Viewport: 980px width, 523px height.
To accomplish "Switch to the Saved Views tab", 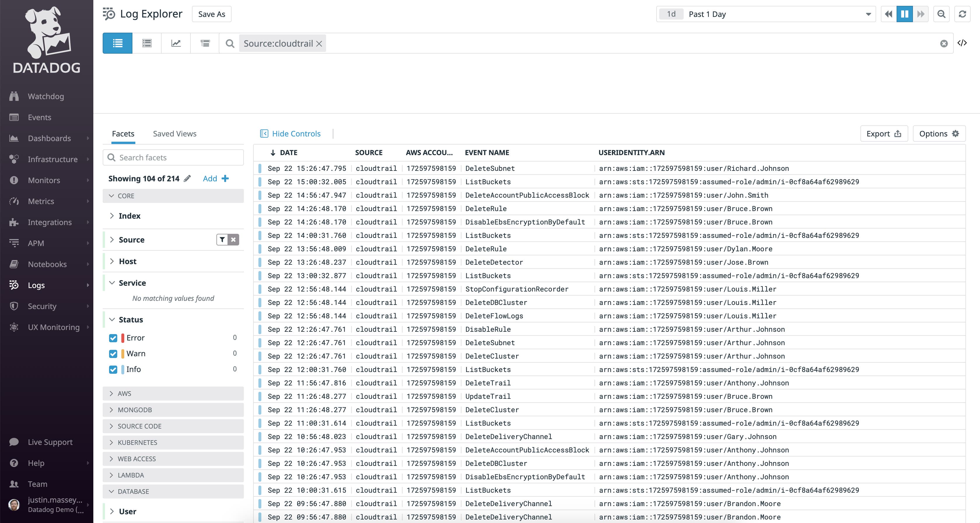I will point(175,134).
